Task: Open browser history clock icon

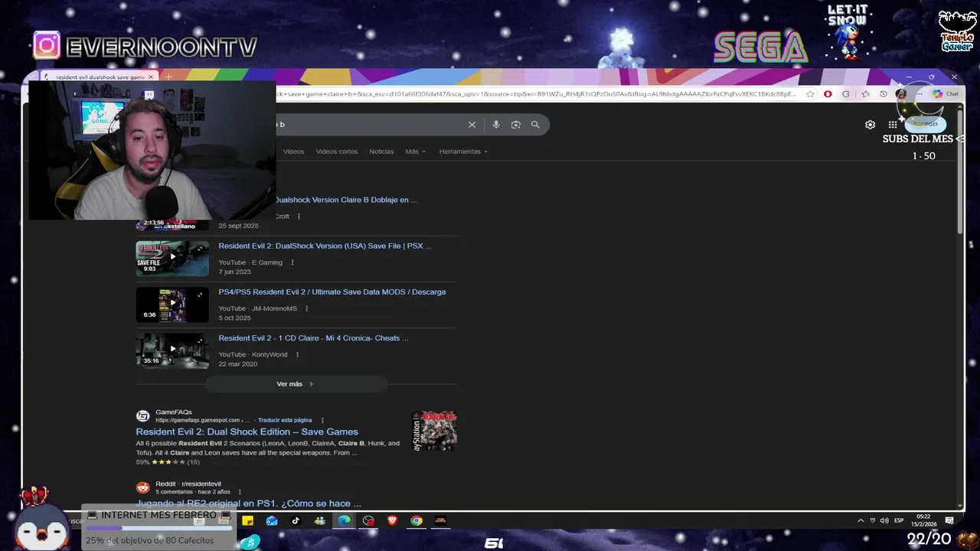Action: 883,94
